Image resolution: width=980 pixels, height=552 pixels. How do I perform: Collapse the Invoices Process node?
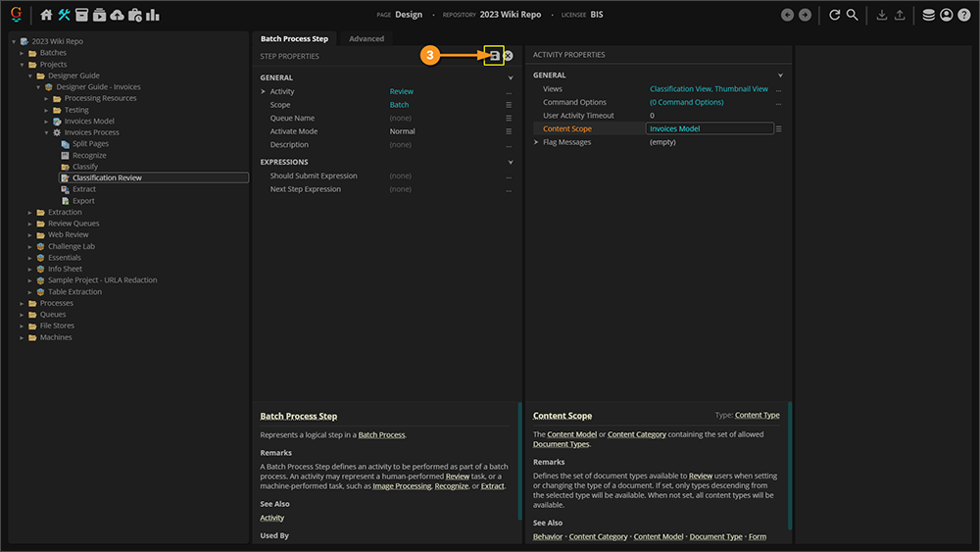pyautogui.click(x=46, y=132)
